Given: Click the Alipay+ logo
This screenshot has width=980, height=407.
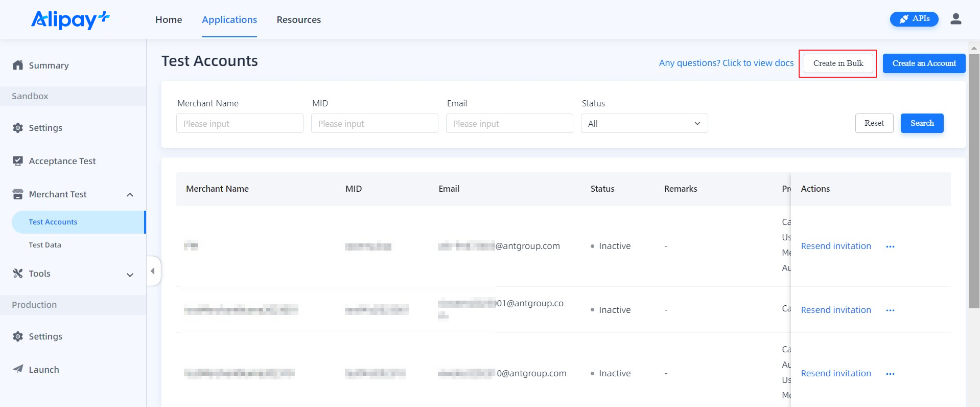Looking at the screenshot, I should point(70,19).
